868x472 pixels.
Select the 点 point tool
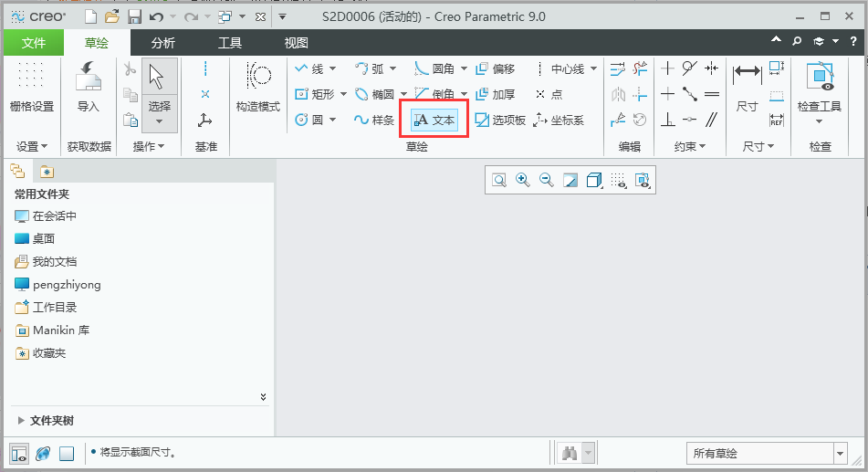point(549,94)
